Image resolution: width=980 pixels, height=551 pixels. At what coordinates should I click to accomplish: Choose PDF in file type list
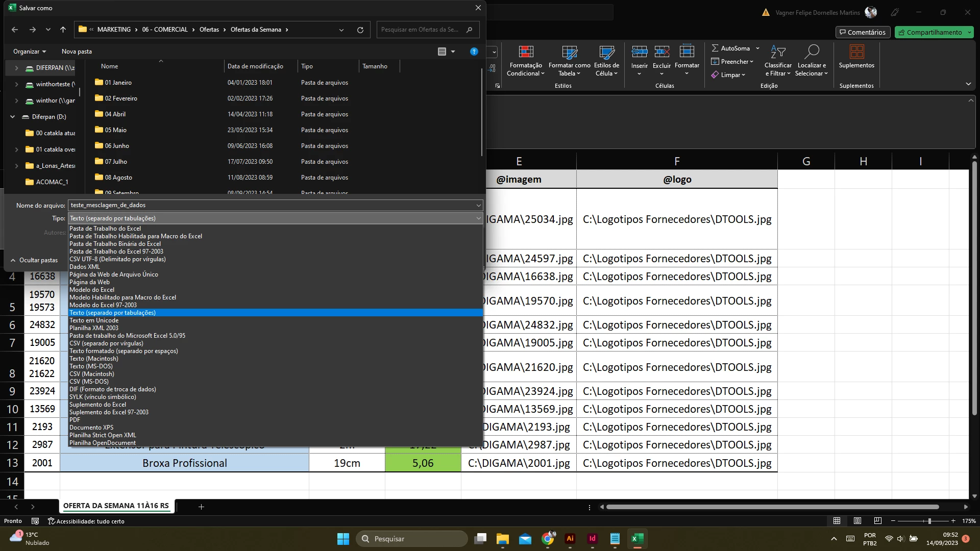(75, 420)
